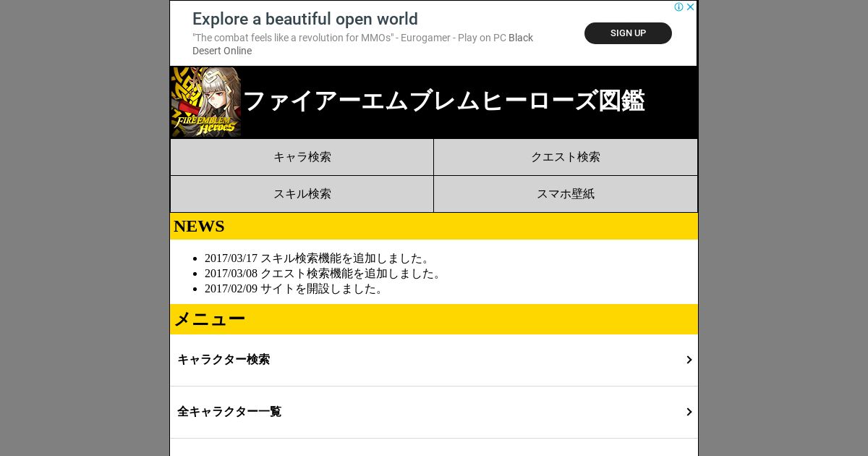Open the クエスト検索 tab

pyautogui.click(x=566, y=157)
